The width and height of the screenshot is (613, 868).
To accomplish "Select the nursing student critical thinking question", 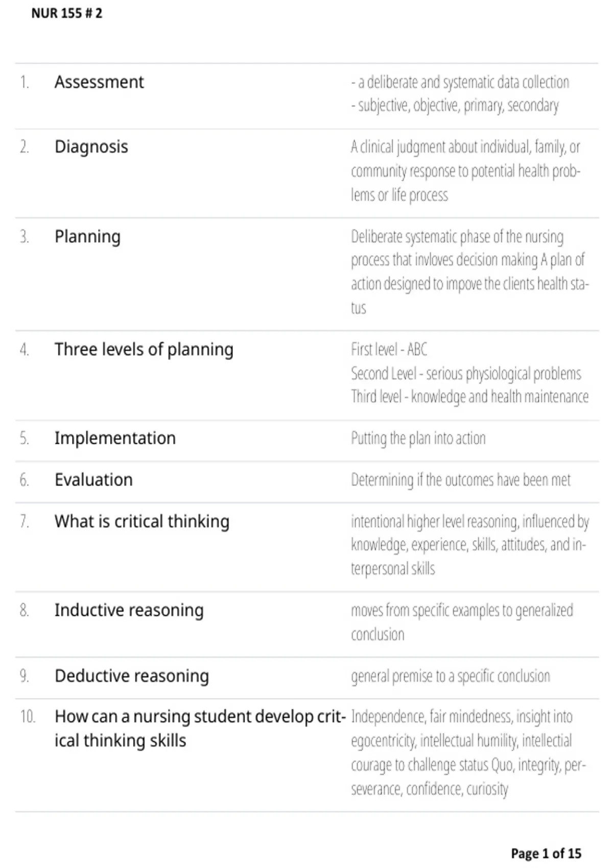I will click(x=200, y=729).
